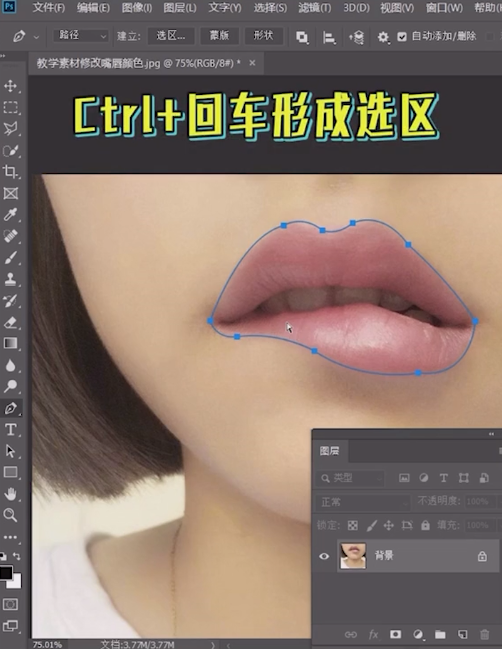Open the 正常 blend mode dropdown

click(x=364, y=502)
